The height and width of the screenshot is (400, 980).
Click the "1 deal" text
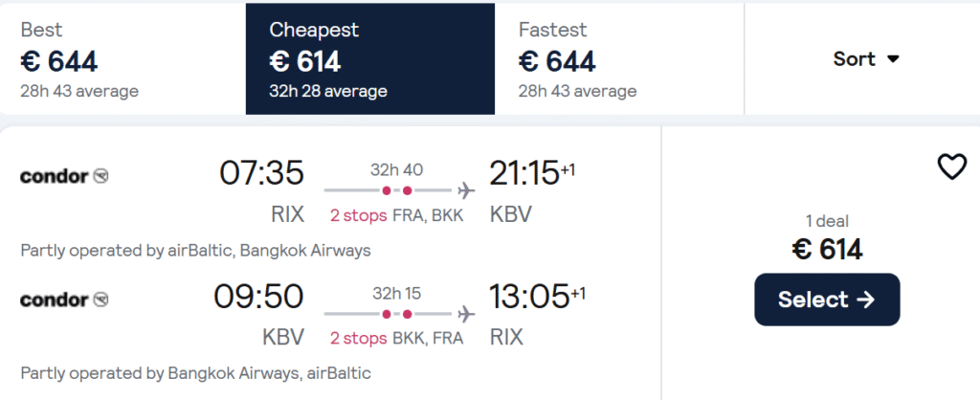(x=827, y=221)
